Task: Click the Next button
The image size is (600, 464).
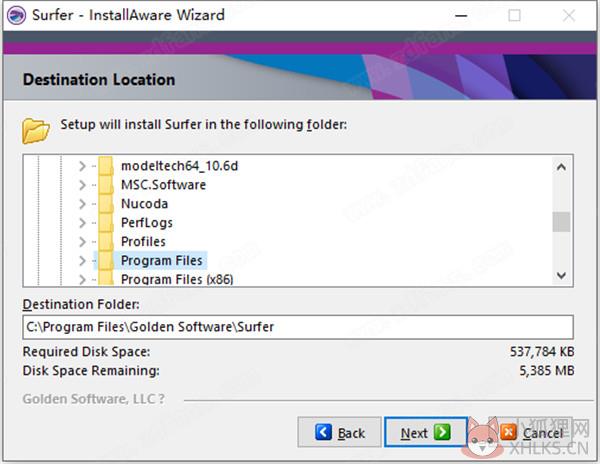Action: click(x=426, y=432)
